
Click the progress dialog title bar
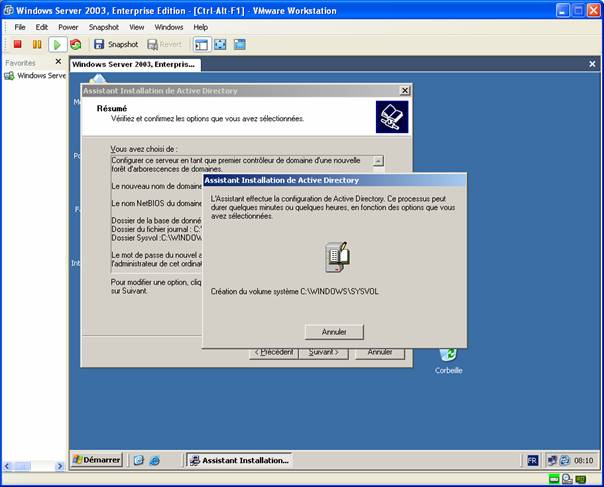point(334,180)
